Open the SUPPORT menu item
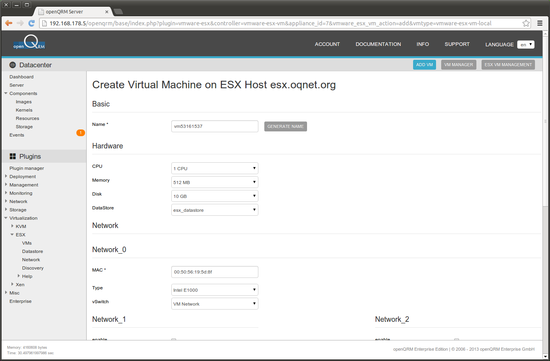 [x=457, y=44]
